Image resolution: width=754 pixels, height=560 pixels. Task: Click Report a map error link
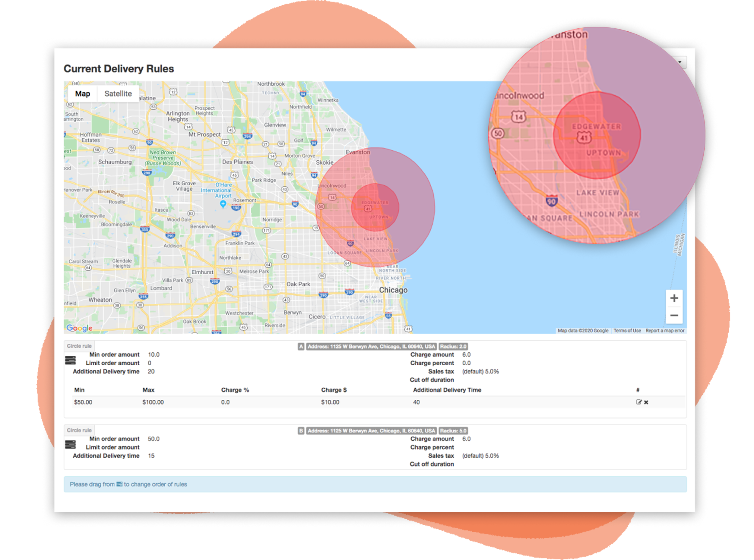click(x=665, y=331)
